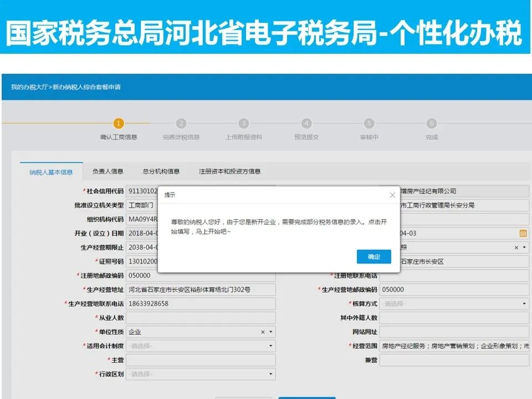This screenshot has width=532, height=399.
Task: Click the 生产经营期限止 date field
Action: [142, 247]
